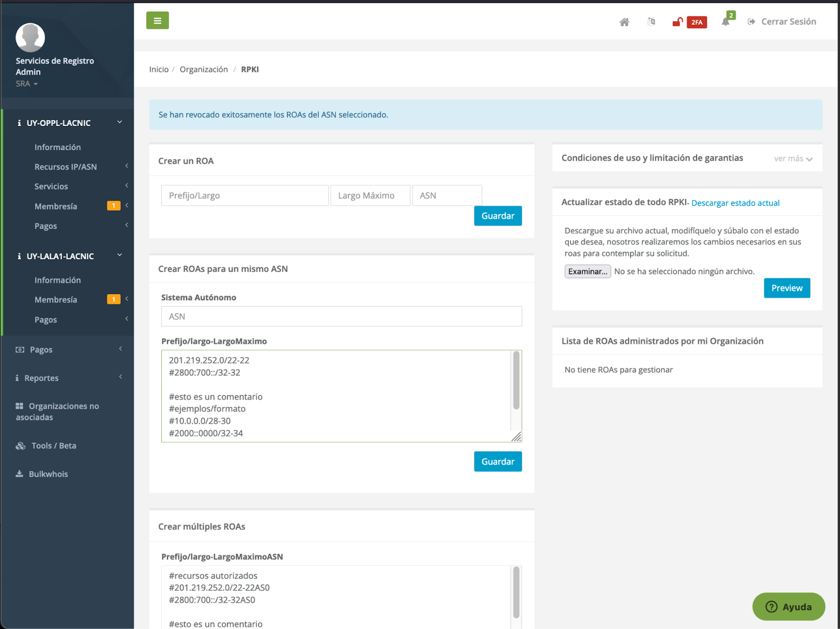
Task: Open the Ayuda help button
Action: [x=788, y=606]
